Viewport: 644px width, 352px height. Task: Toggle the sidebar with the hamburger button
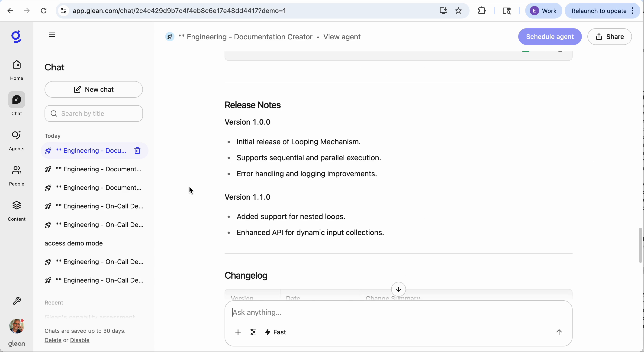coord(52,35)
